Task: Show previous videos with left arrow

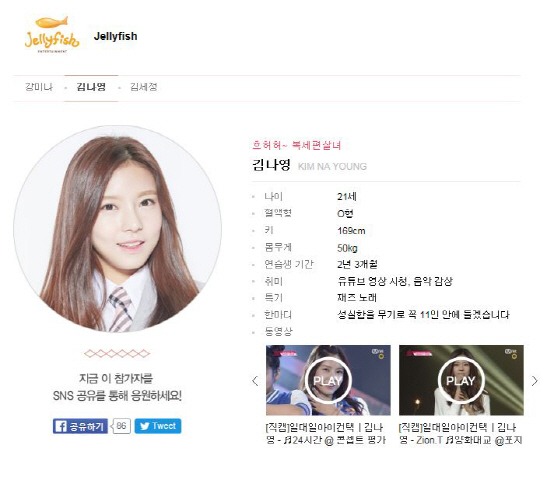Action: [255, 381]
